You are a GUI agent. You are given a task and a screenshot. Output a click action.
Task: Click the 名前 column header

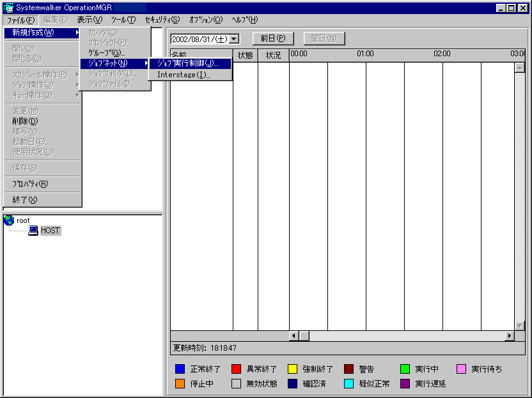201,55
